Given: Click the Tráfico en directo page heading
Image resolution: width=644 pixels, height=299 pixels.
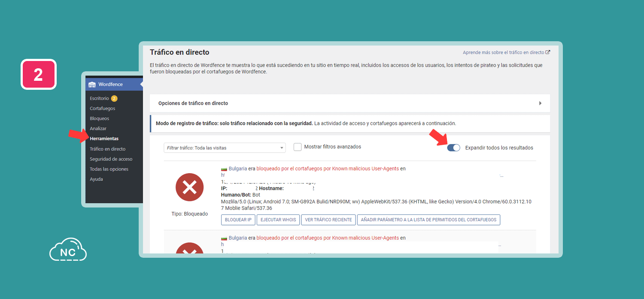Looking at the screenshot, I should click(179, 52).
